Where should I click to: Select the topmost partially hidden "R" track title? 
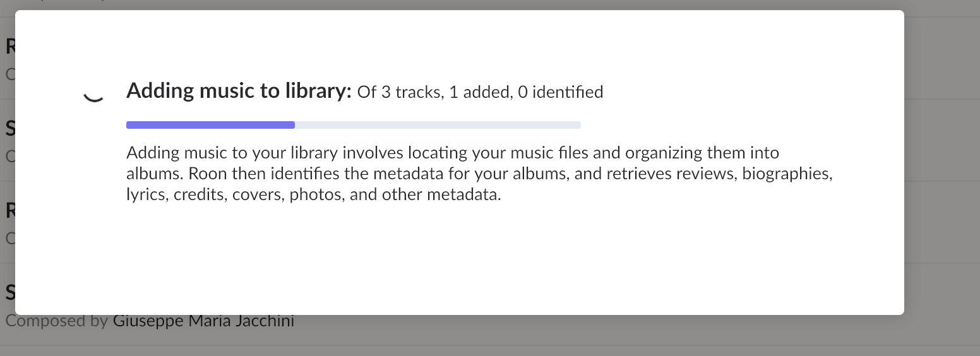tap(9, 47)
